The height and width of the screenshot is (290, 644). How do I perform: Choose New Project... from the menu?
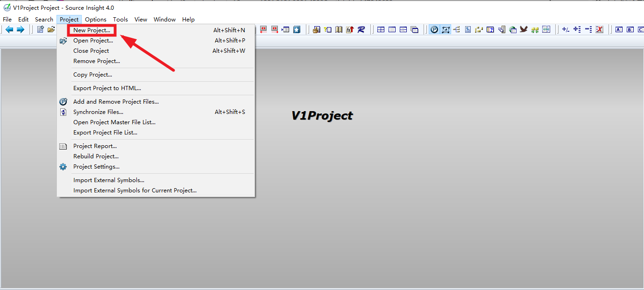pyautogui.click(x=156, y=30)
